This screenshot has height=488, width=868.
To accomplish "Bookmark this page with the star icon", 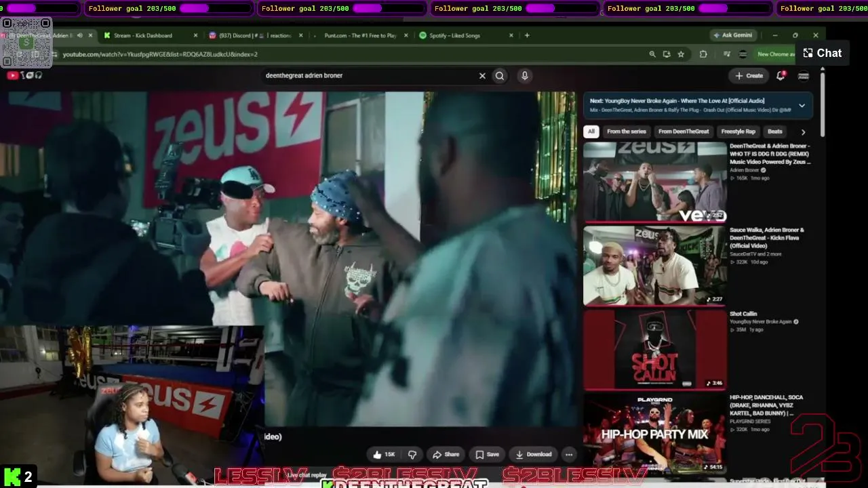I will [x=681, y=54].
